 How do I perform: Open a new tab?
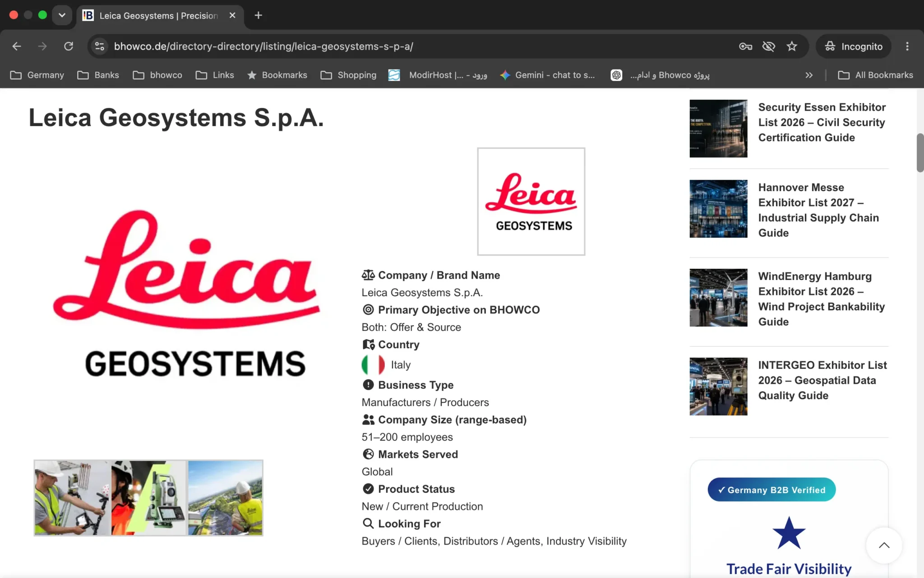pos(258,15)
